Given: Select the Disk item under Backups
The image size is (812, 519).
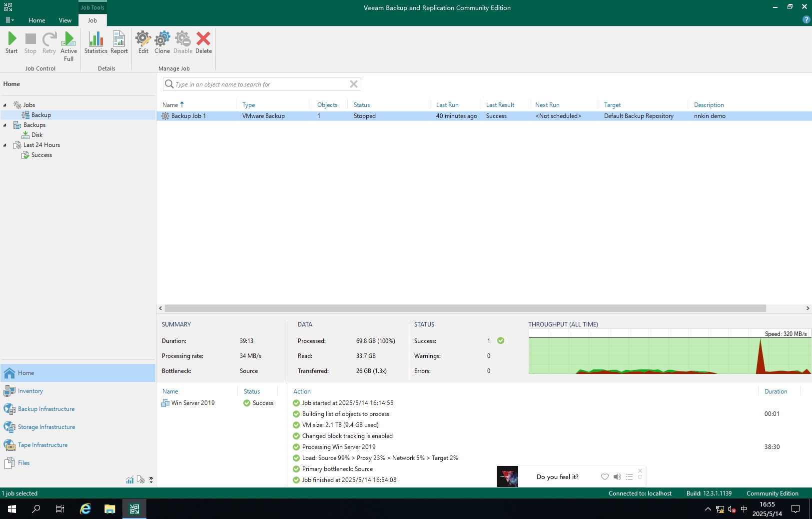Looking at the screenshot, I should point(37,135).
